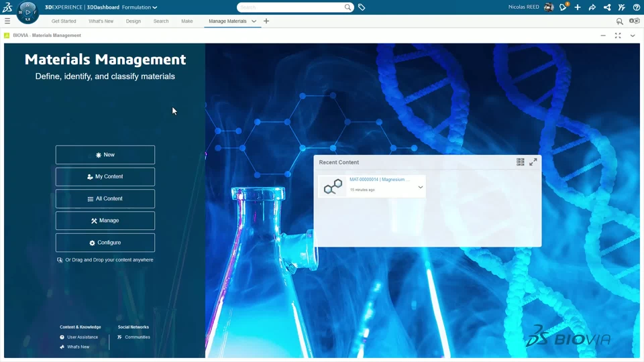Switch to the Search tab
The width and height of the screenshot is (644, 362).
[161, 21]
